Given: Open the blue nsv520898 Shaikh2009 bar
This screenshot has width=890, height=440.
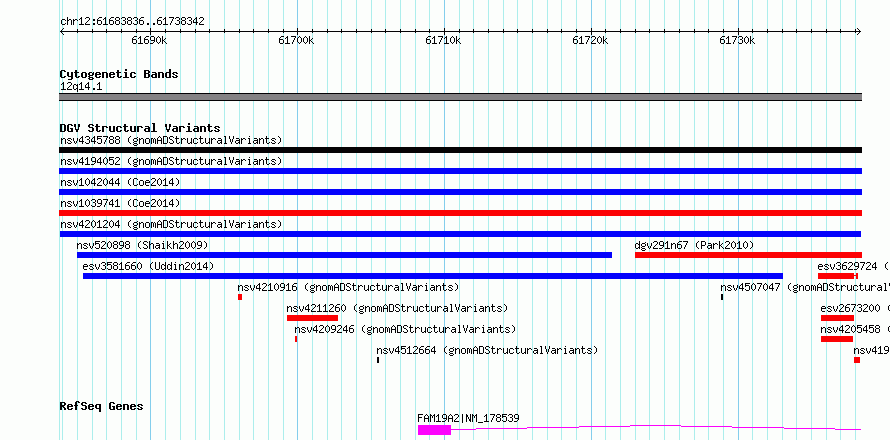Looking at the screenshot, I should pos(345,255).
